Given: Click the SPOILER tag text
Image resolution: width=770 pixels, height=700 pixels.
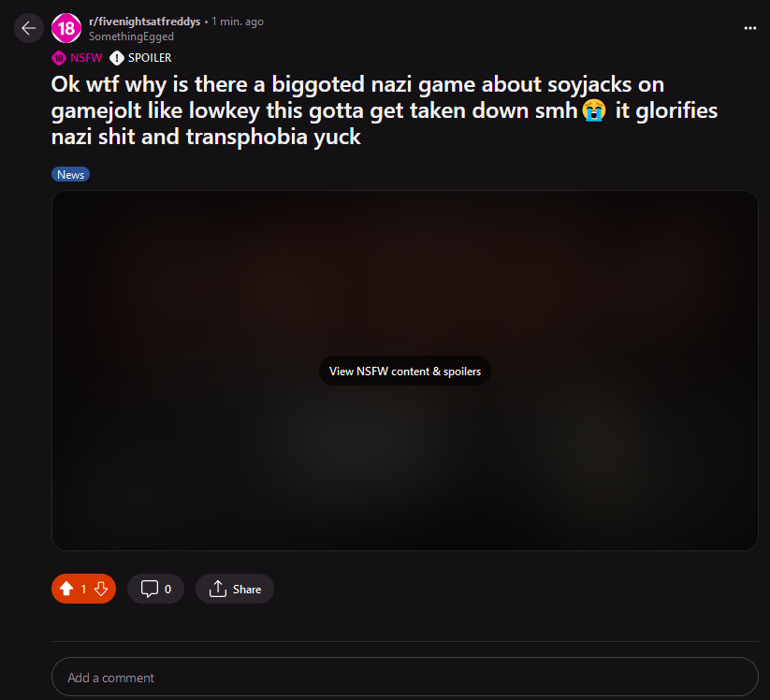Looking at the screenshot, I should coord(150,58).
